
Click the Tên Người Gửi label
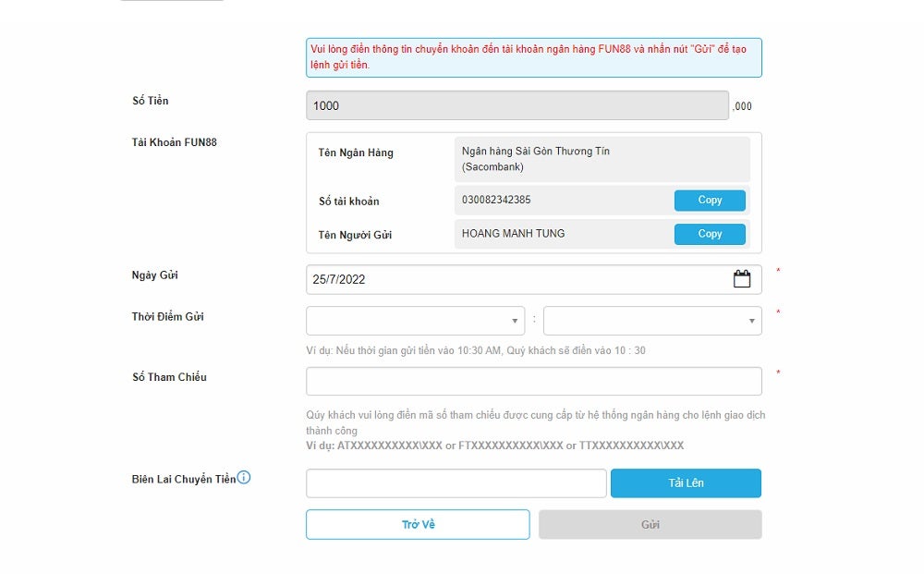356,235
